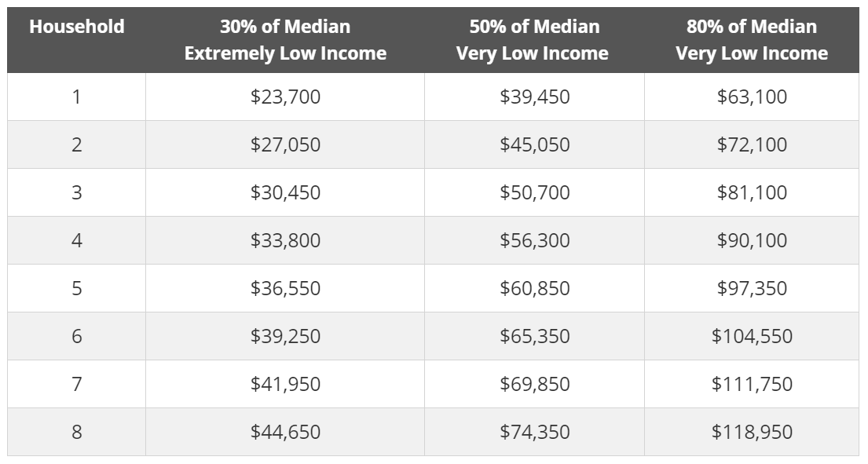Select the 80% of Median column header
Image resolution: width=868 pixels, height=464 pixels.
(752, 40)
